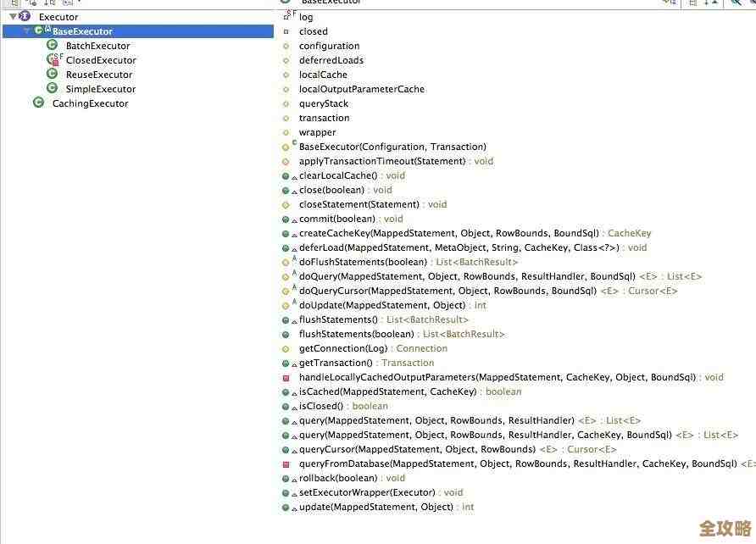Image resolution: width=756 pixels, height=544 pixels.
Task: Select the BaseExecutor class in hierarchy
Action: 82,31
